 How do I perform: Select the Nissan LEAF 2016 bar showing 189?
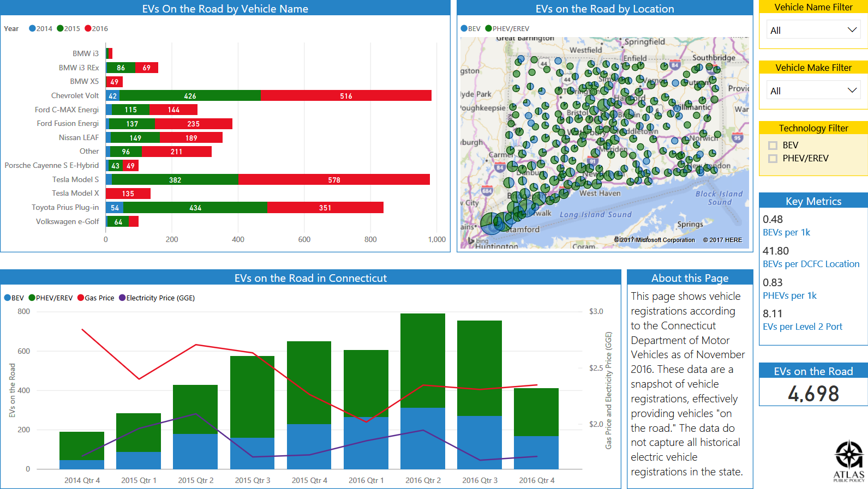[191, 137]
